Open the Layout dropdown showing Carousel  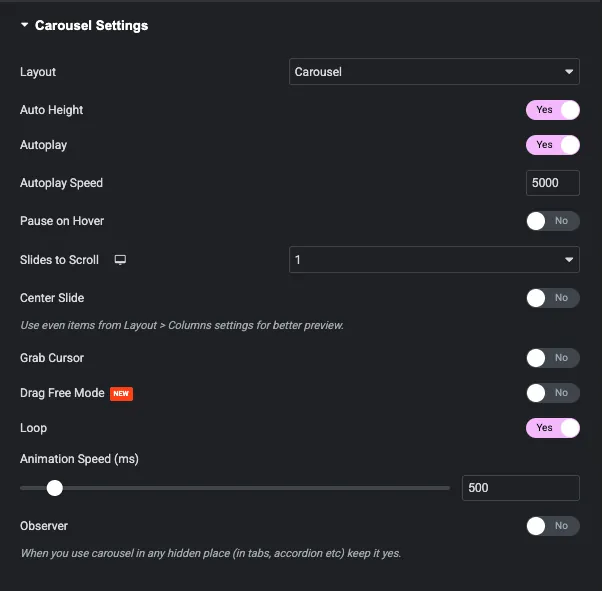click(x=434, y=71)
